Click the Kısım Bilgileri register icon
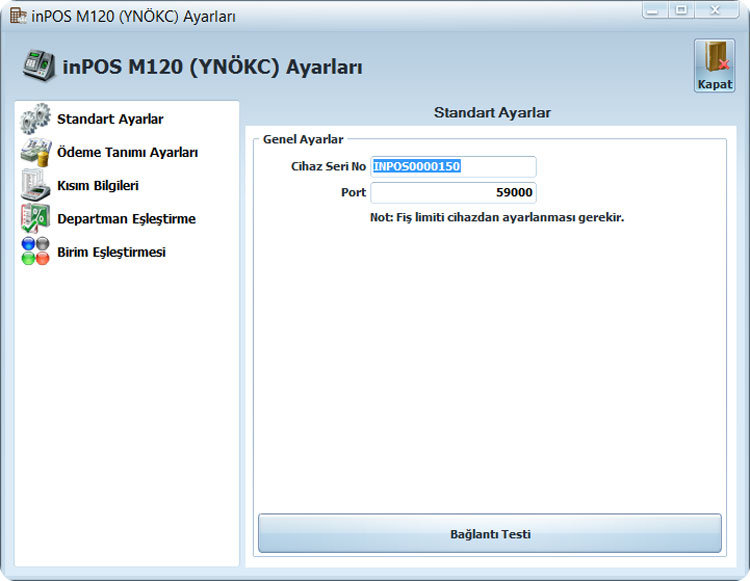Image resolution: width=750 pixels, height=581 pixels. point(35,185)
